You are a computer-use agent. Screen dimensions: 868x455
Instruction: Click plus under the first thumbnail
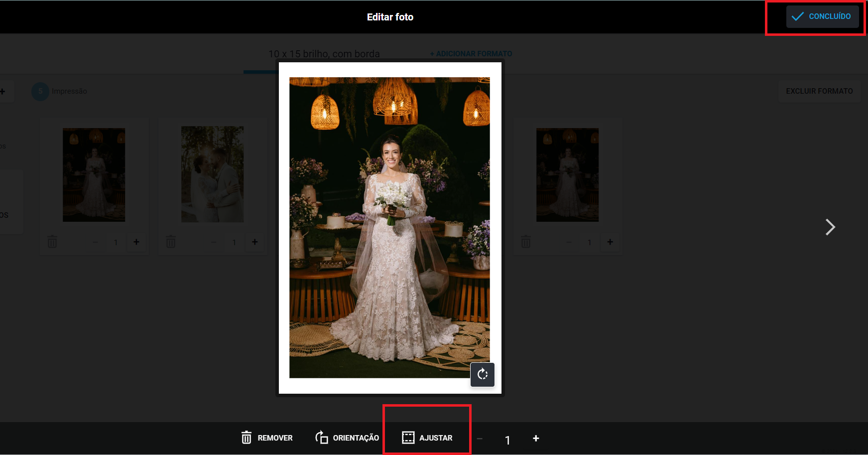click(x=136, y=242)
